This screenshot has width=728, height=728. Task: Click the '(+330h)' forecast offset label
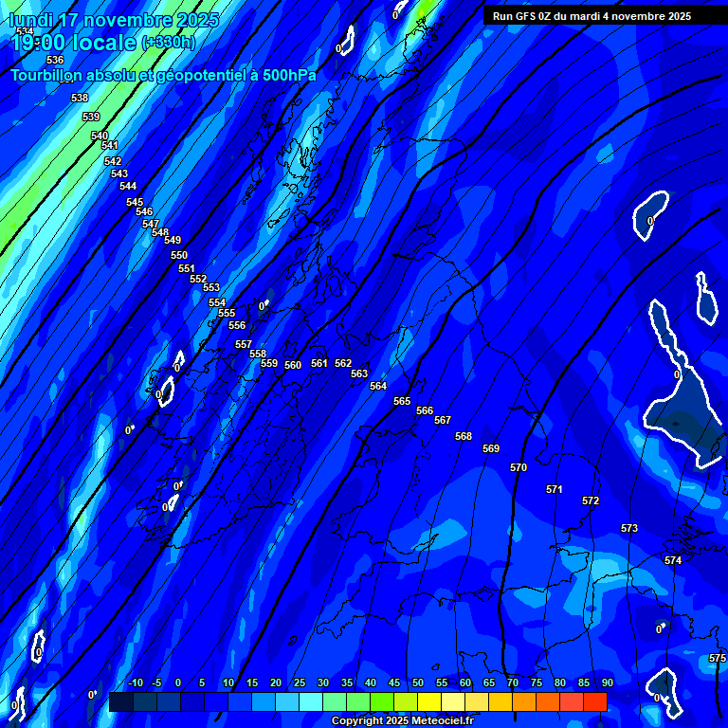click(168, 43)
